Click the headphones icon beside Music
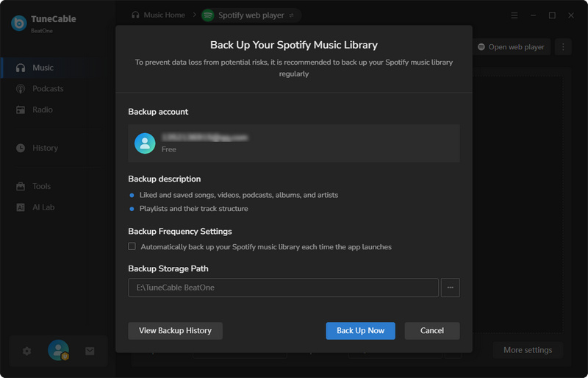This screenshot has width=588, height=378. point(21,68)
